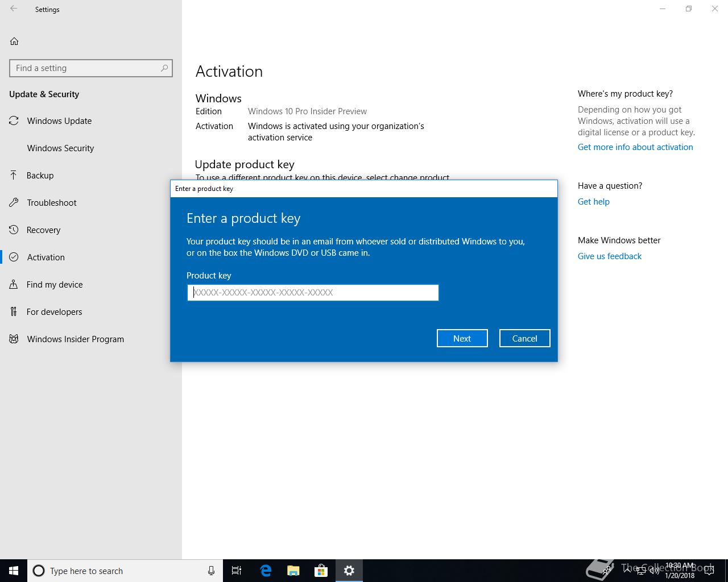Click the Type here to search taskbar box
The width and height of the screenshot is (728, 582).
click(x=124, y=571)
